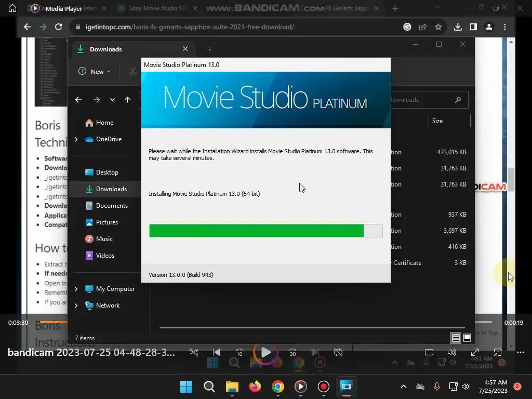Open Videos in Explorer sidebar
532x399 pixels.
[104, 256]
